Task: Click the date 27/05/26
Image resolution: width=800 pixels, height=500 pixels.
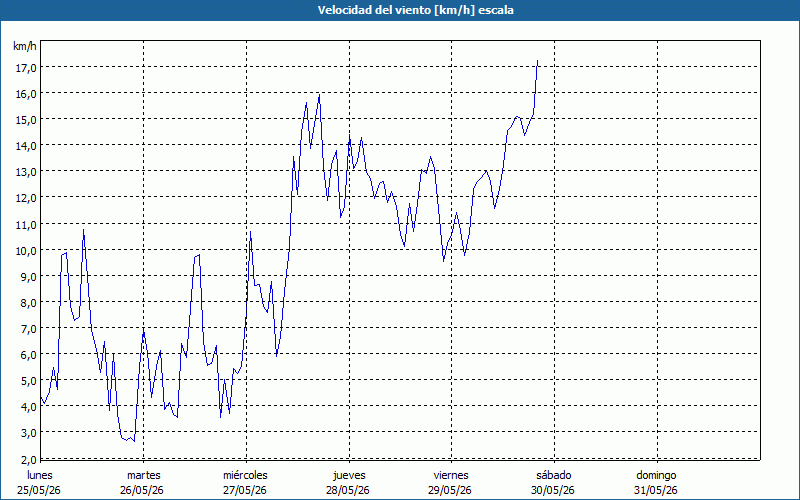Action: 244,490
